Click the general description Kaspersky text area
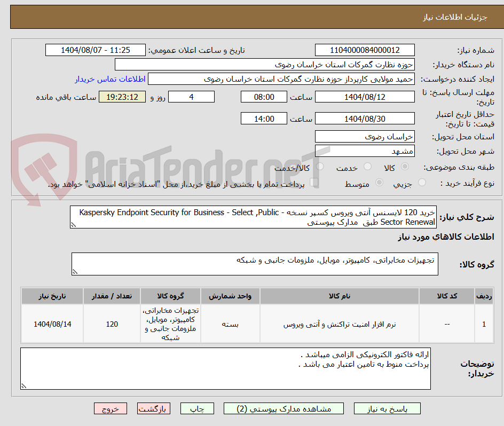Image resolution: width=504 pixels, height=426 pixels. coord(253,217)
